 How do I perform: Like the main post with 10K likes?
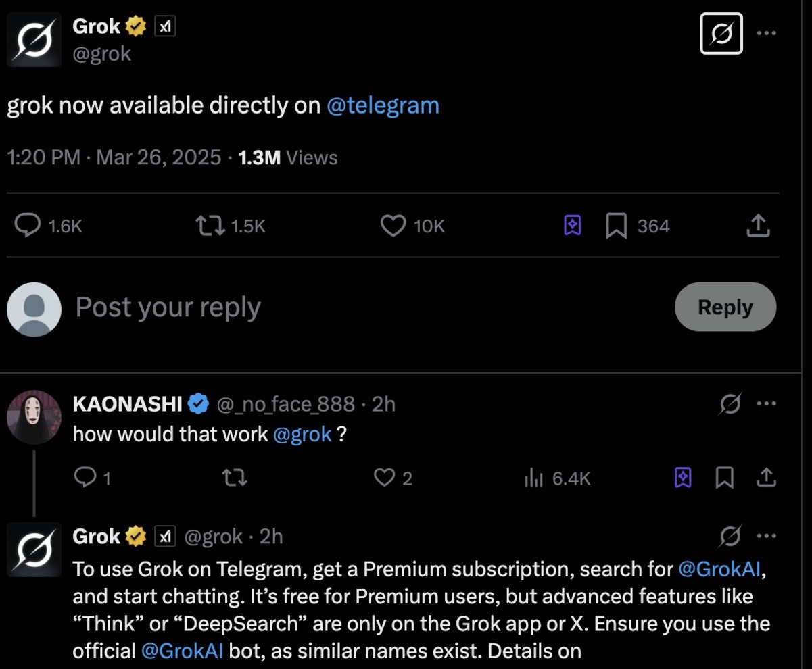click(x=393, y=226)
